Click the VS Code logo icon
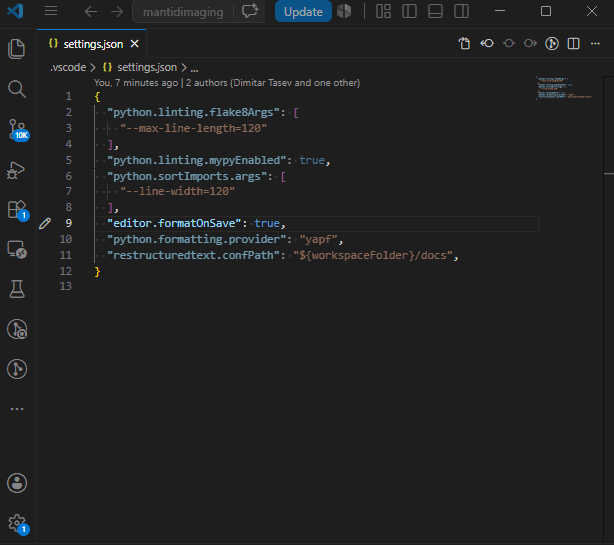The height and width of the screenshot is (545, 614). point(16,11)
